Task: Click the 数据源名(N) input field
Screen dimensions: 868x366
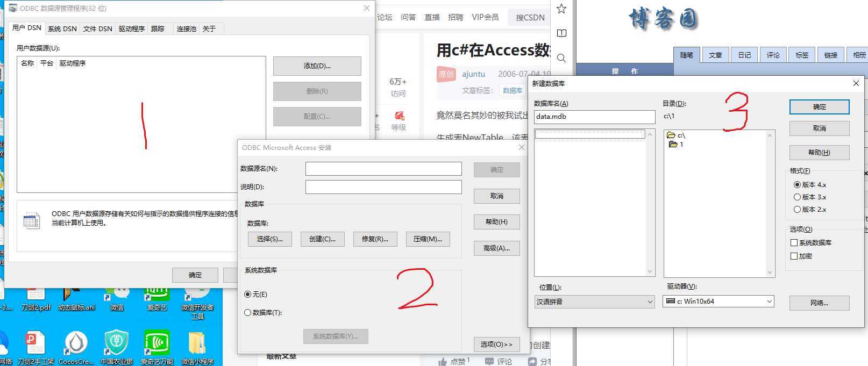Action: coord(383,169)
